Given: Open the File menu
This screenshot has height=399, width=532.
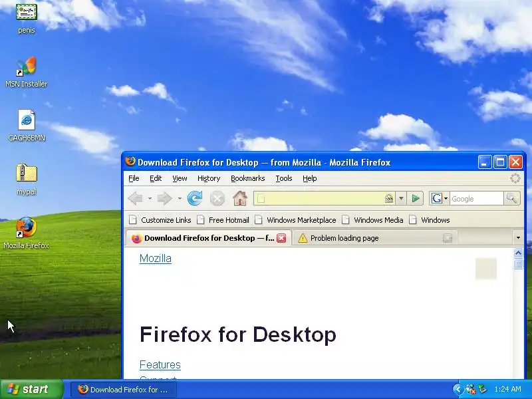Looking at the screenshot, I should tap(134, 178).
